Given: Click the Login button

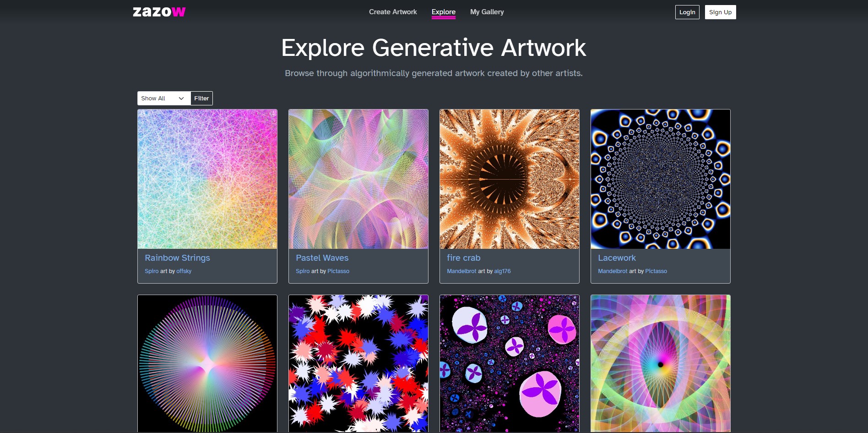Looking at the screenshot, I should 687,12.
